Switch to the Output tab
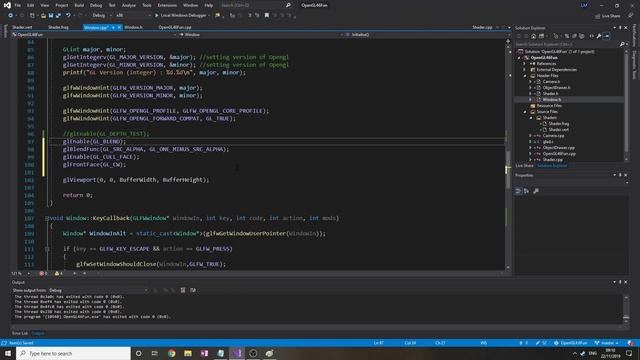The height and width of the screenshot is (360, 640). point(38,333)
